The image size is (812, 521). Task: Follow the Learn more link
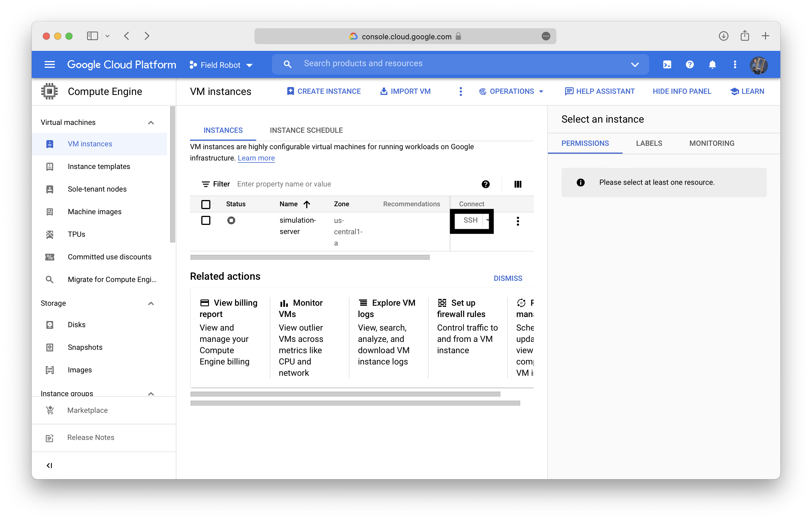pyautogui.click(x=256, y=158)
